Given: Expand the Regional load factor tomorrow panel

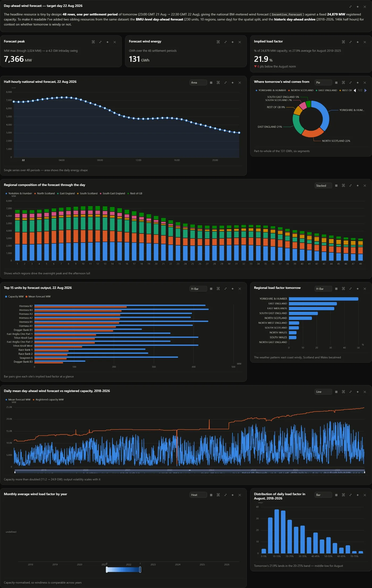Looking at the screenshot, I should pyautogui.click(x=350, y=289).
